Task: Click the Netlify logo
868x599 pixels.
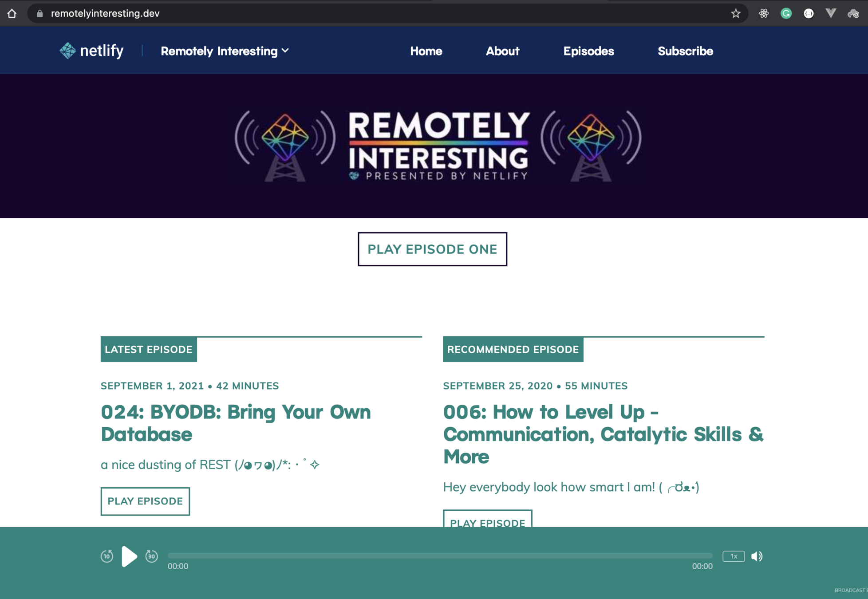Action: pos(92,51)
